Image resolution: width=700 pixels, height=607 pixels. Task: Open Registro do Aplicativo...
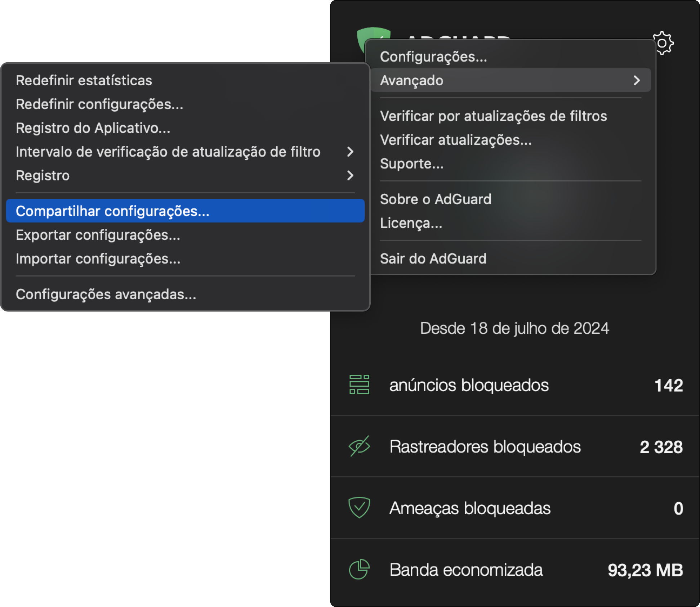(x=185, y=128)
